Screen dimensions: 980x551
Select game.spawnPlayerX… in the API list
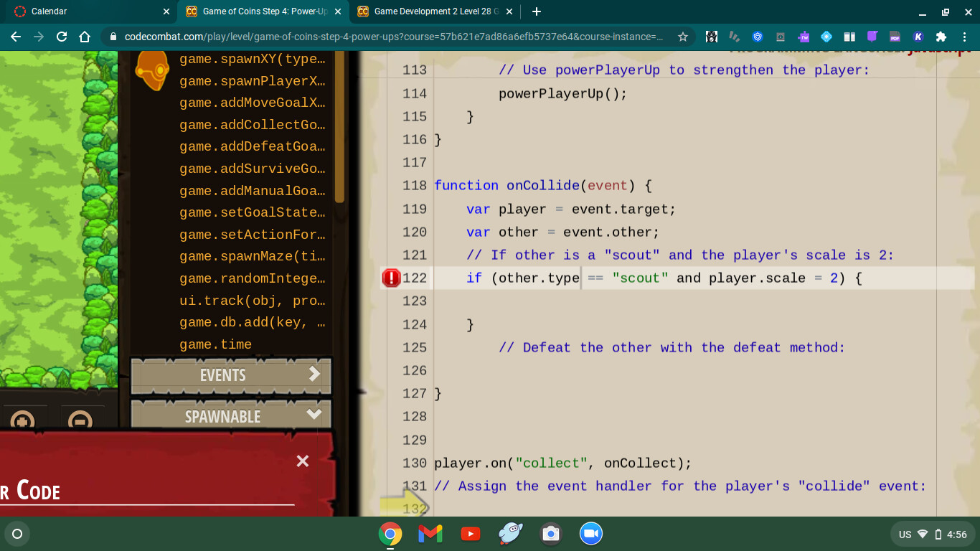click(x=253, y=81)
